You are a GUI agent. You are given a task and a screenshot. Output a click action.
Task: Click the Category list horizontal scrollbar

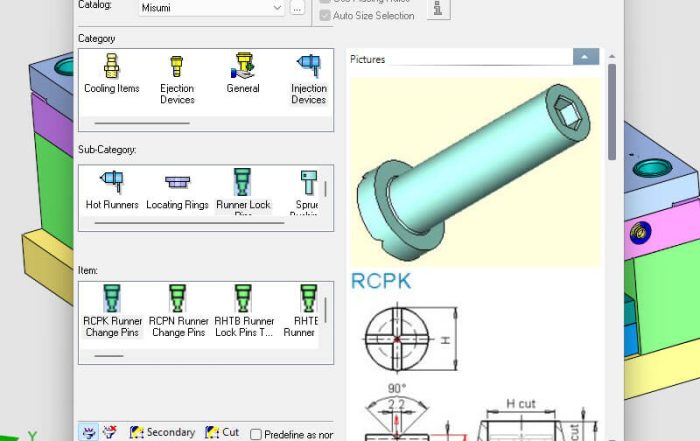point(141,123)
